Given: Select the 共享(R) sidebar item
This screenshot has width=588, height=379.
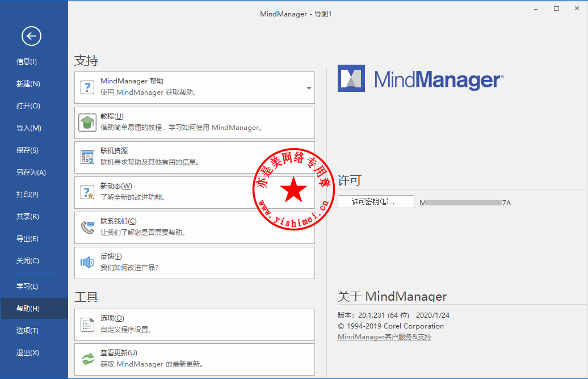Looking at the screenshot, I should pos(28,217).
